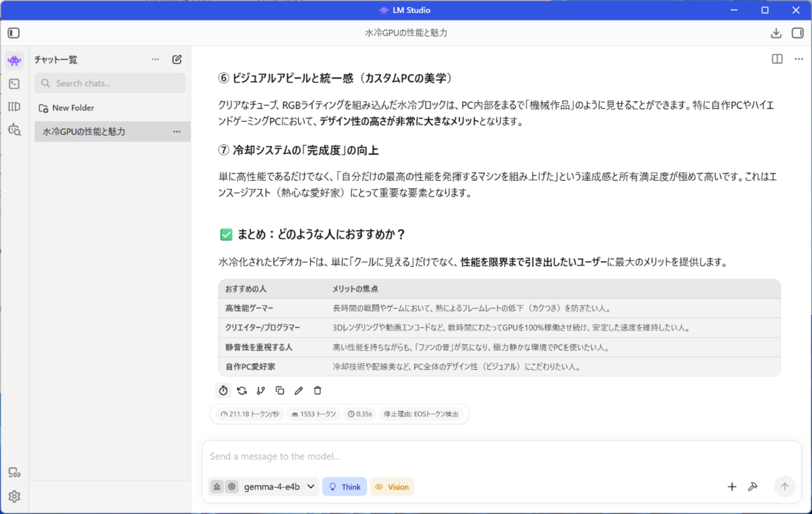This screenshot has width=812, height=514.
Task: Toggle the Vision capability button
Action: pyautogui.click(x=392, y=486)
